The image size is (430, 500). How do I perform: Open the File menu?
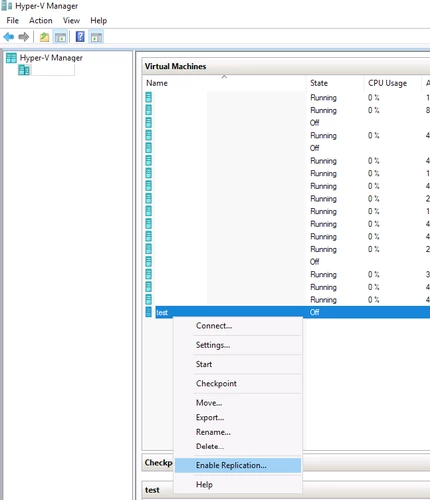[13, 21]
